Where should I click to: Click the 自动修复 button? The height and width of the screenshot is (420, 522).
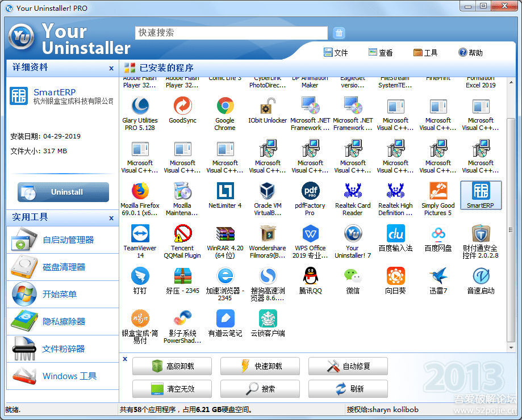[x=348, y=366]
